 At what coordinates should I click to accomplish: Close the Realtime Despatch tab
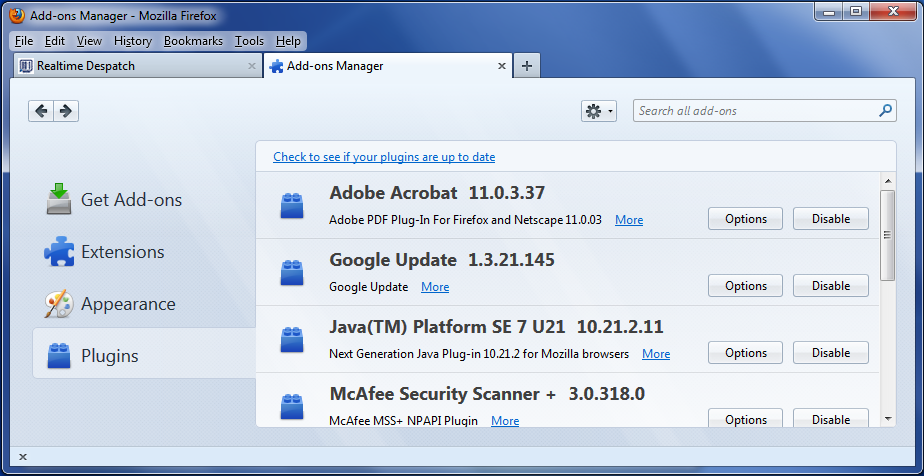(x=252, y=67)
